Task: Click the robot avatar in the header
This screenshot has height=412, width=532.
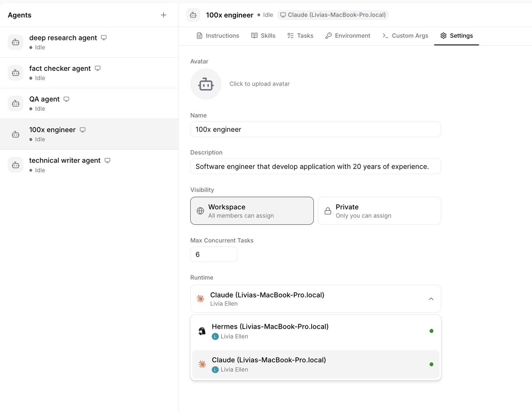Action: coord(193,15)
